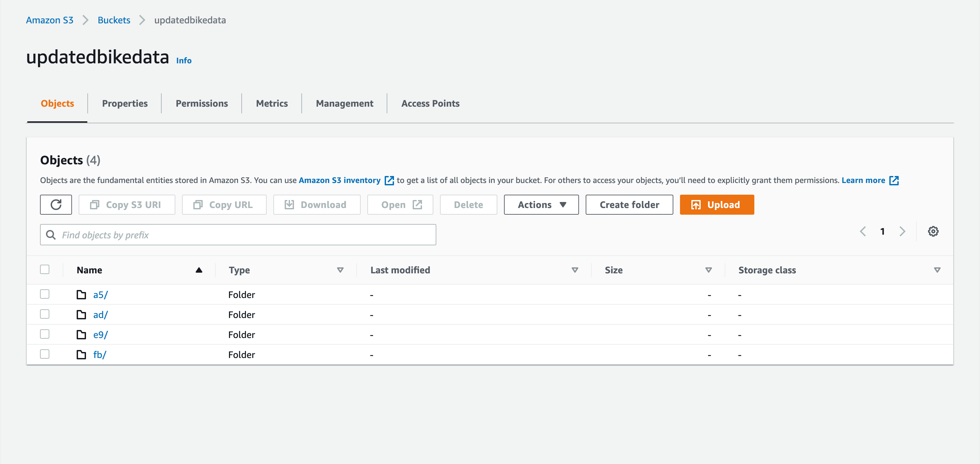Click the external link icon beside Learn more
The height and width of the screenshot is (464, 980).
pyautogui.click(x=894, y=180)
